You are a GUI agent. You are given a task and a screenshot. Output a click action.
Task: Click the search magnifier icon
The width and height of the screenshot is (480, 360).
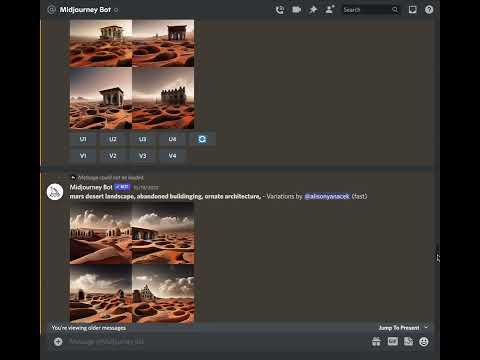395,10
